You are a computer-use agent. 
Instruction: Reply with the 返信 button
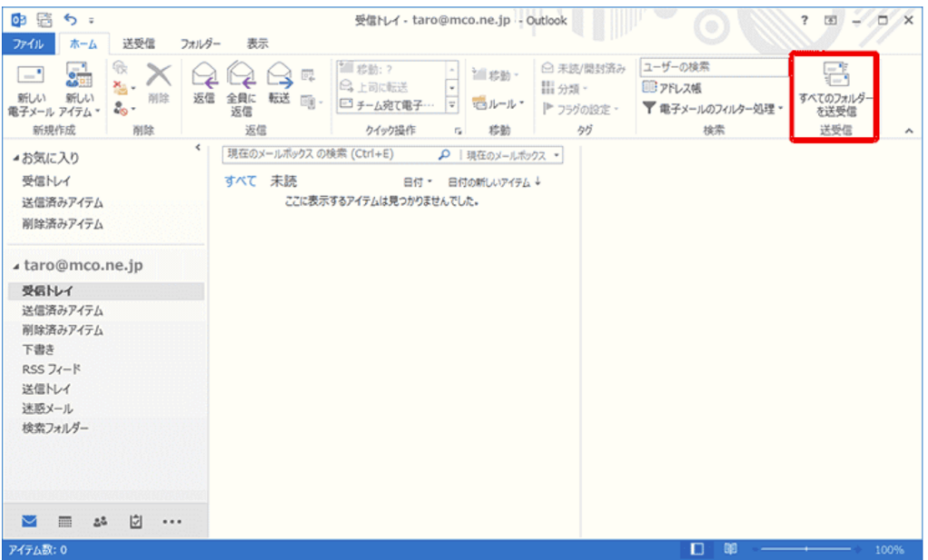click(x=204, y=82)
